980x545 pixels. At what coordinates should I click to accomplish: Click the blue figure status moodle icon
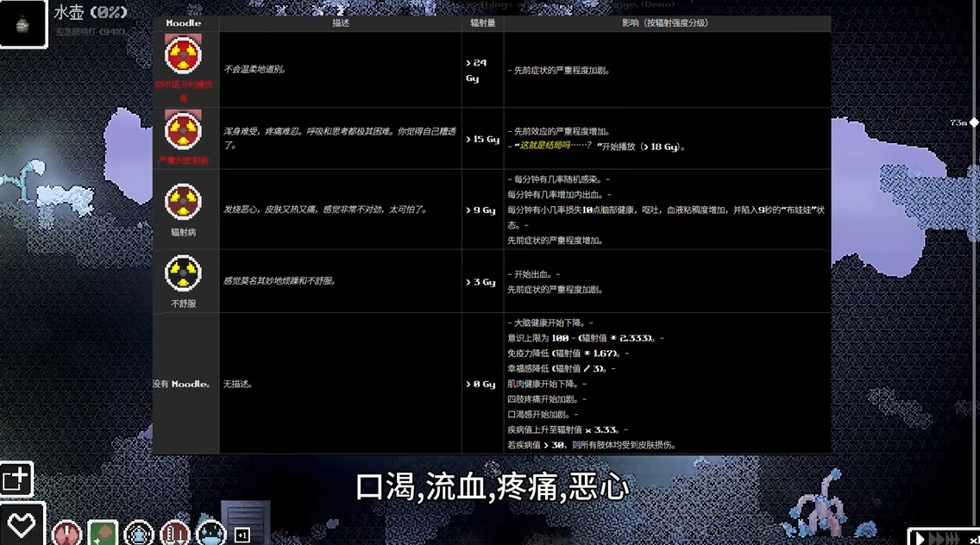click(x=139, y=533)
